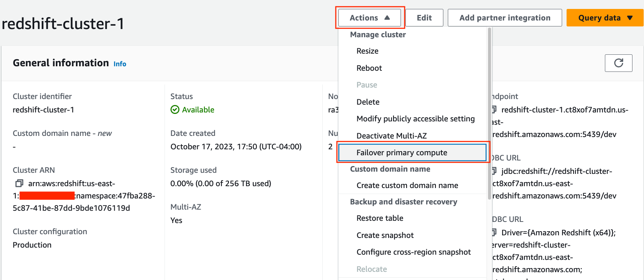
Task: Select Restore table from the menu
Action: pyautogui.click(x=380, y=218)
